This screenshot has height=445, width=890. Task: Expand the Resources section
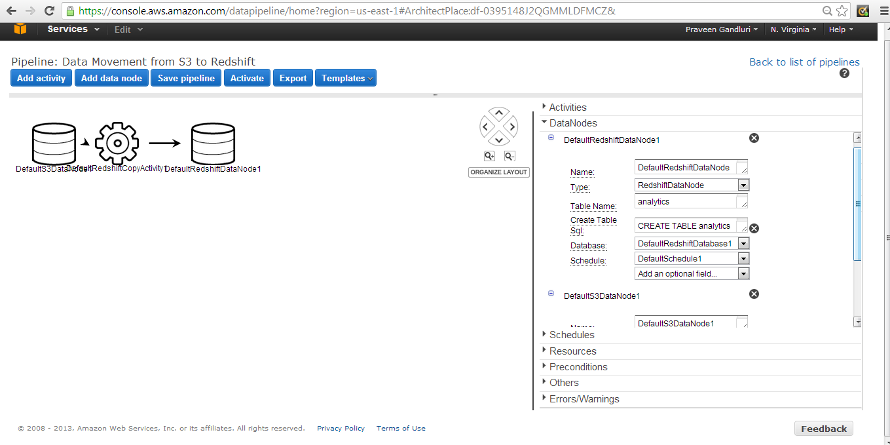(569, 351)
